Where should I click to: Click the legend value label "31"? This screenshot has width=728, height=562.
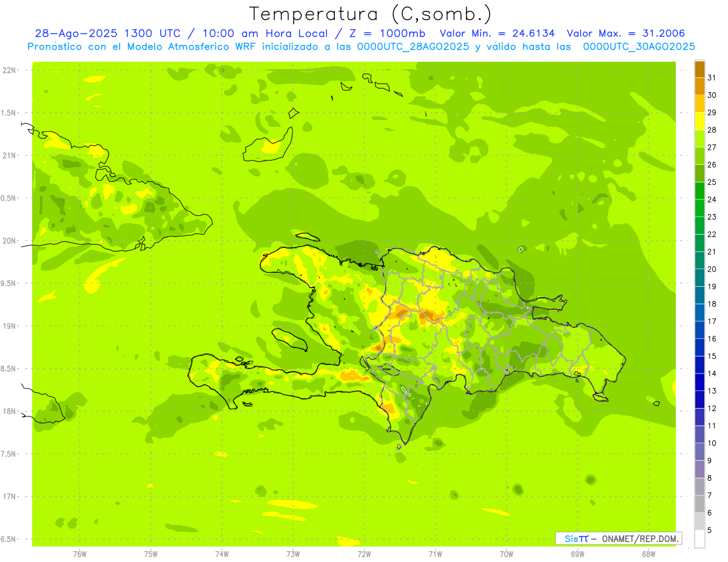[712, 78]
